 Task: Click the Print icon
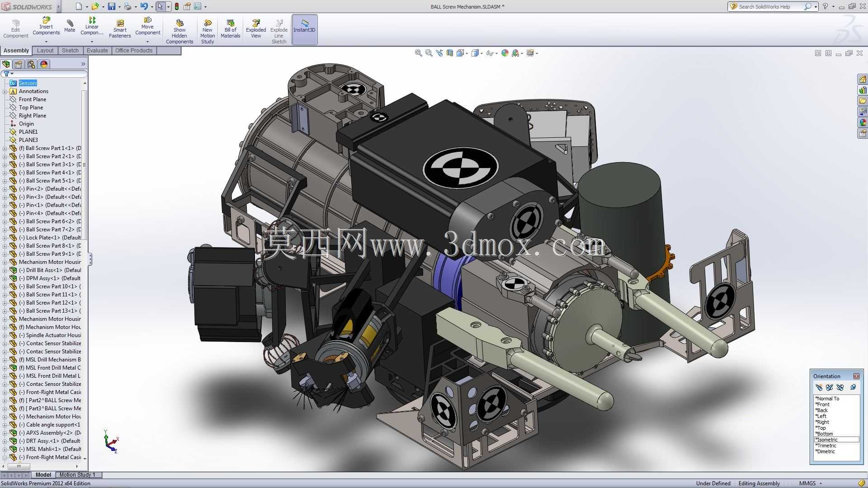point(127,6)
